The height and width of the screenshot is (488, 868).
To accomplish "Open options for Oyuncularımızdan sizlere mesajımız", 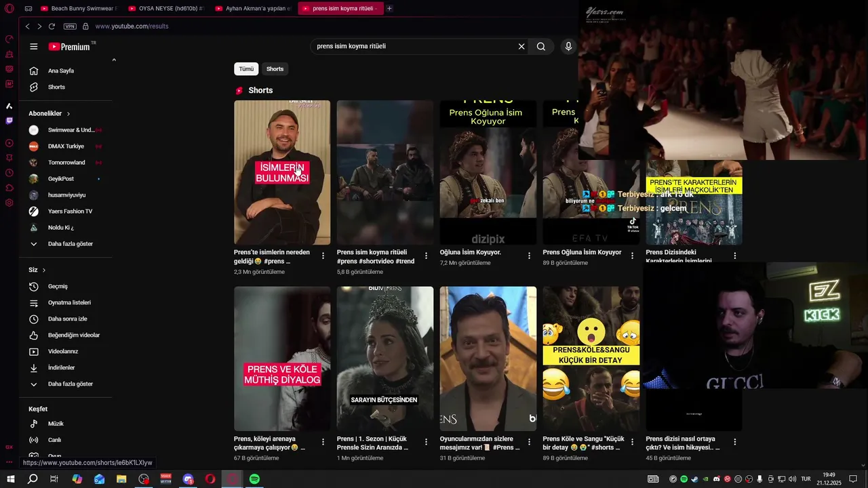I will (529, 442).
